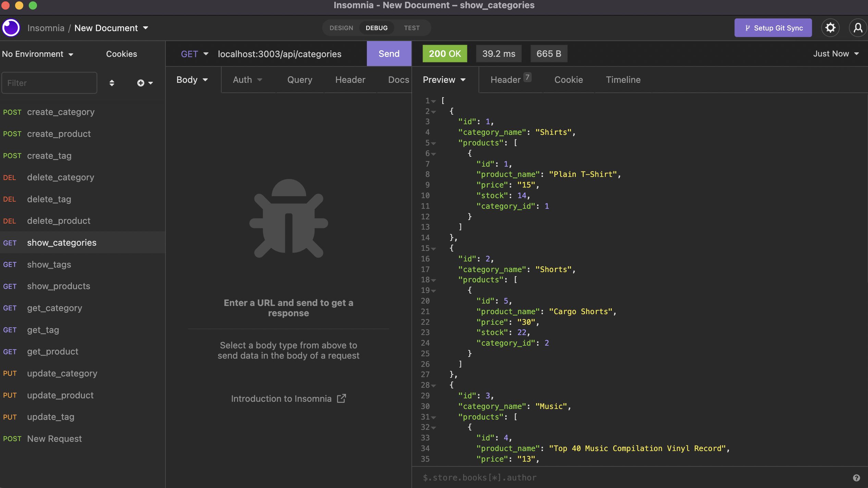Open the response Cookie tab
The image size is (868, 488).
(x=569, y=80)
